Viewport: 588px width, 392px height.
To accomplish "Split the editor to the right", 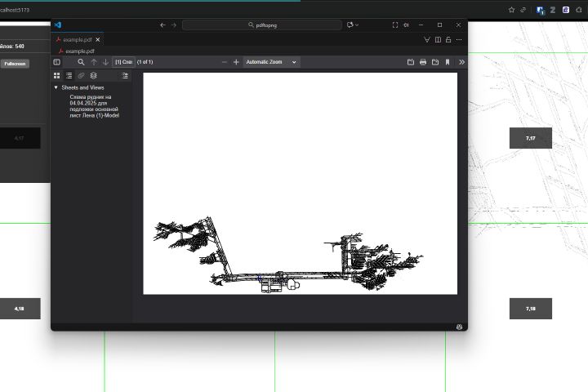I will pyautogui.click(x=438, y=39).
